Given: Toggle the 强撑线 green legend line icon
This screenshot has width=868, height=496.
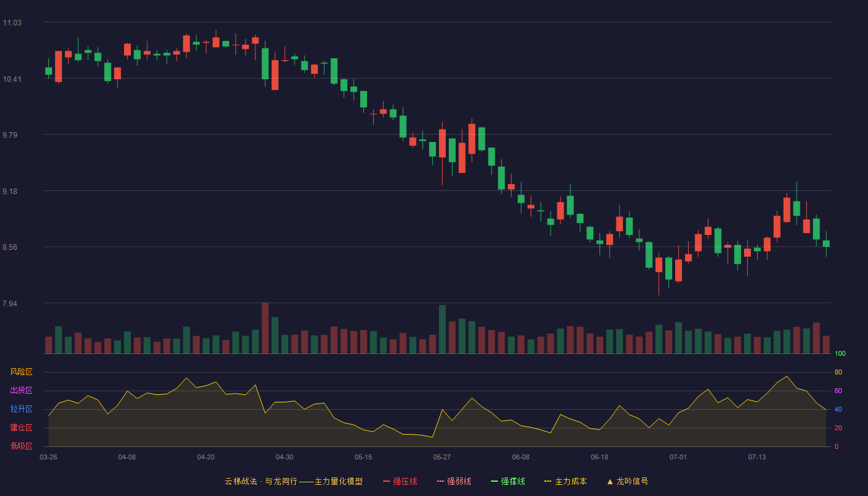Looking at the screenshot, I should pos(495,481).
